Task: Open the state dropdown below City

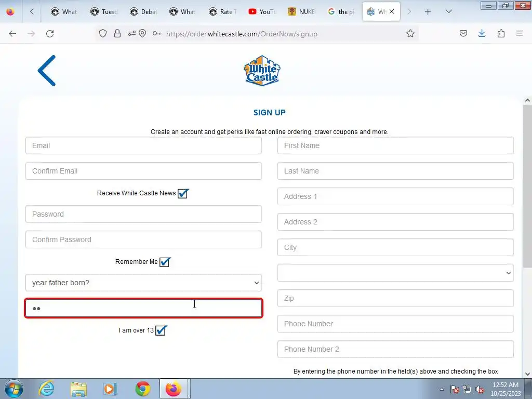Action: click(x=395, y=273)
